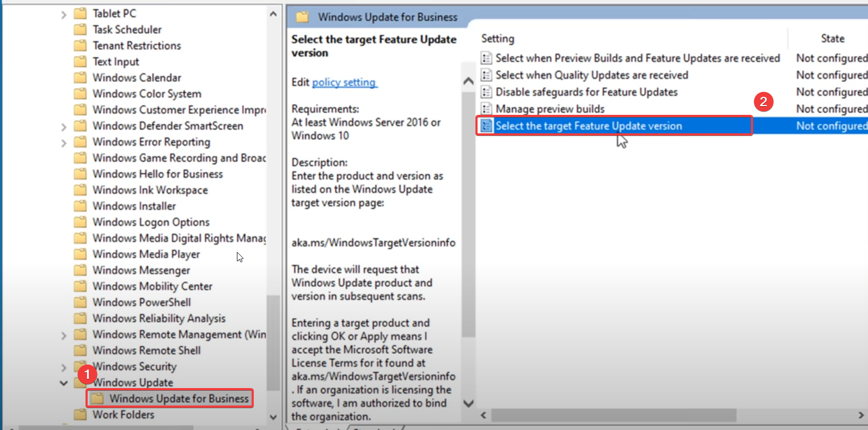
Task: Click the icon of Select the target Feature Update version
Action: coord(486,126)
